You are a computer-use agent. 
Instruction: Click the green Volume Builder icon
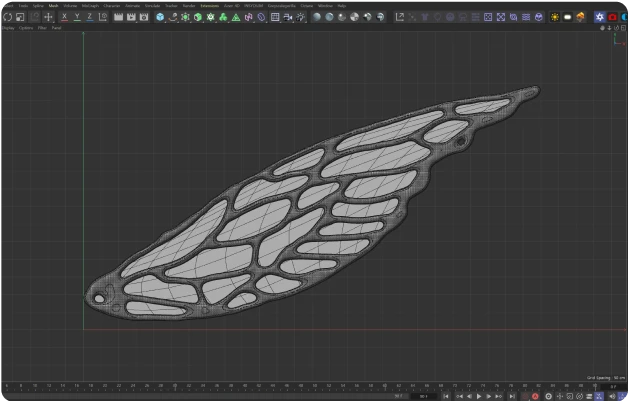pyautogui.click(x=223, y=17)
